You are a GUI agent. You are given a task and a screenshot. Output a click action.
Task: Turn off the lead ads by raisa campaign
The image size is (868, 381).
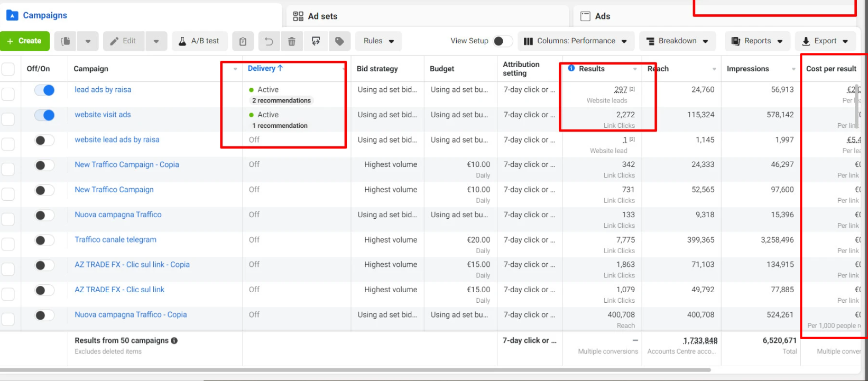(x=44, y=90)
